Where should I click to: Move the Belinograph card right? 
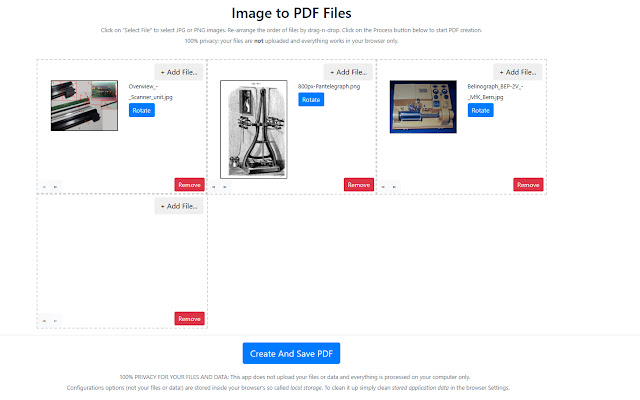coord(394,186)
